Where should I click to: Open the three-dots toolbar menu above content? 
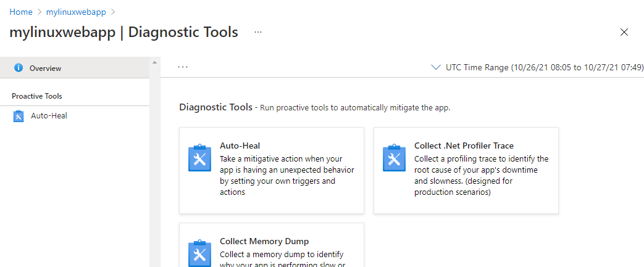click(183, 67)
